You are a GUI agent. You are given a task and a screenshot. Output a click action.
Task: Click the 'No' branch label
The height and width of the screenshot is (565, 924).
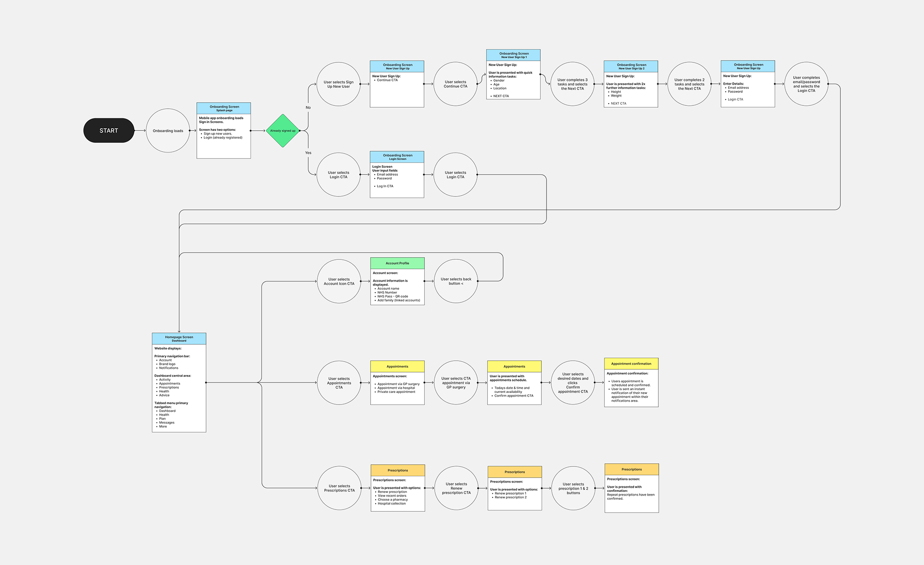click(308, 107)
